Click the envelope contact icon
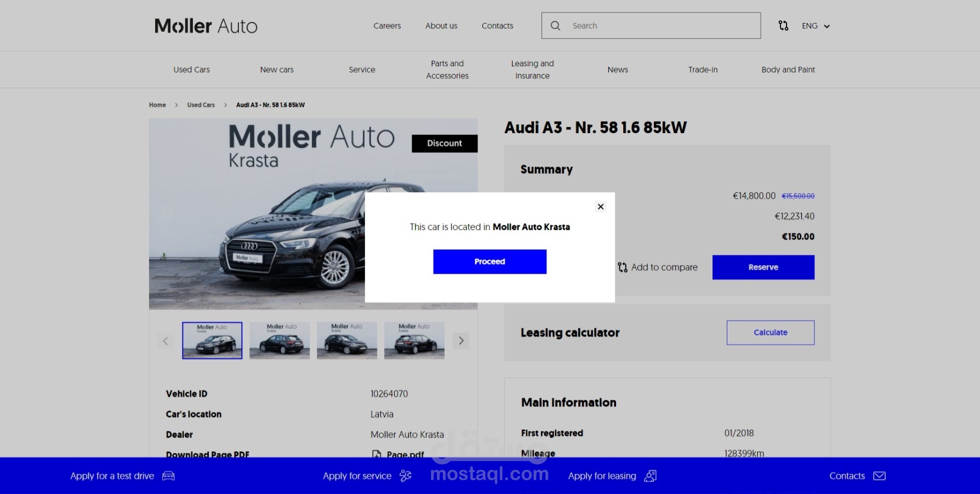The image size is (980, 494). [880, 476]
